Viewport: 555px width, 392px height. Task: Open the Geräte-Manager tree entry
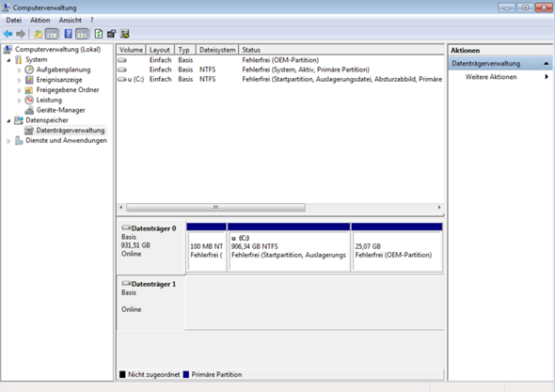[60, 110]
